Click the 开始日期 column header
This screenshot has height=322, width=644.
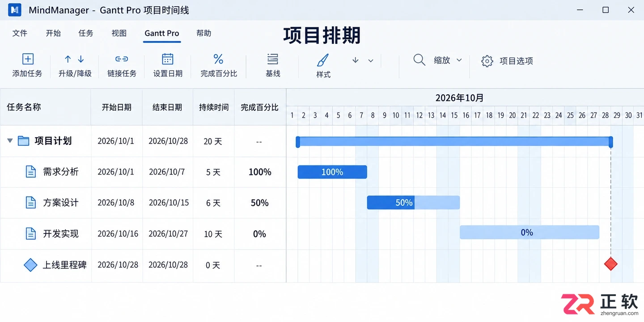(117, 107)
